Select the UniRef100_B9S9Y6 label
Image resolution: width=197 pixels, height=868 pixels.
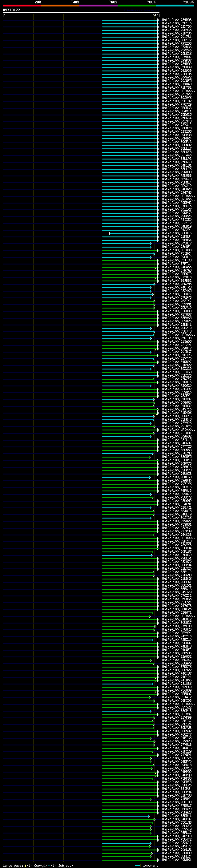pos(177,98)
